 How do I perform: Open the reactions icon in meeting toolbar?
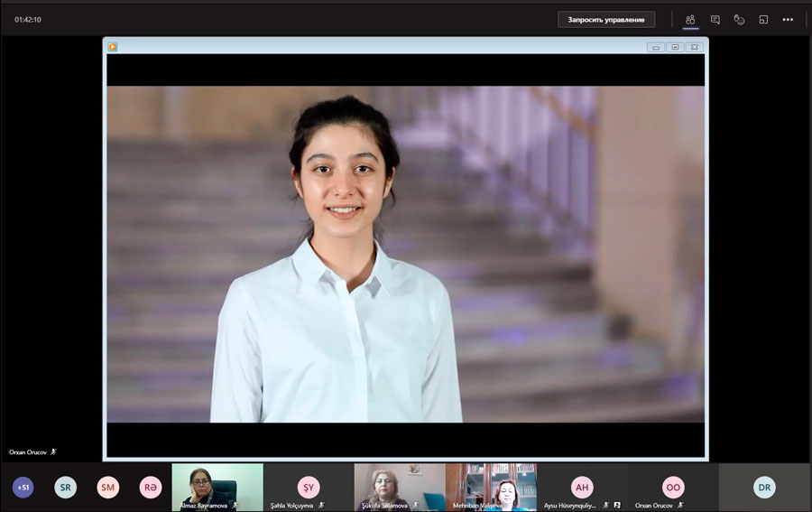[x=739, y=20]
